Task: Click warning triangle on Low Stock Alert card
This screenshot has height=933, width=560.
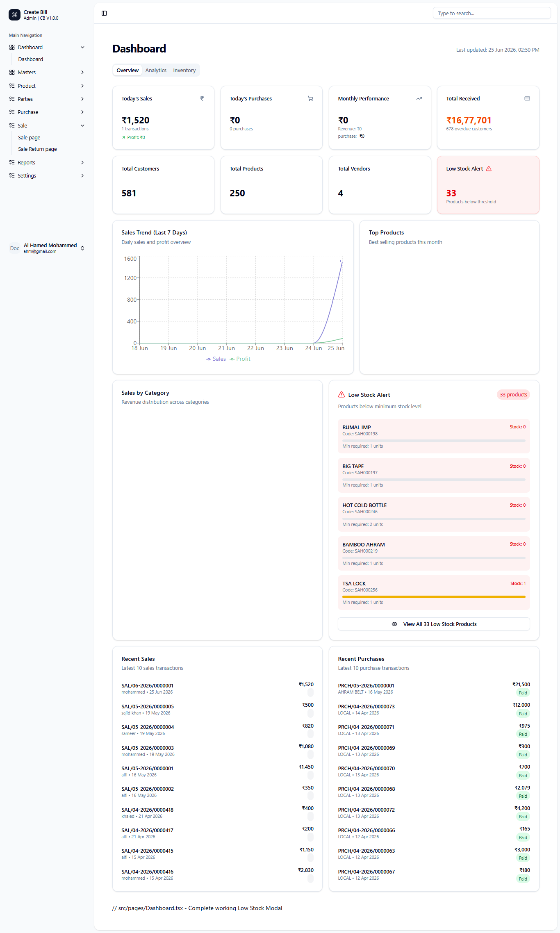Action: point(489,168)
